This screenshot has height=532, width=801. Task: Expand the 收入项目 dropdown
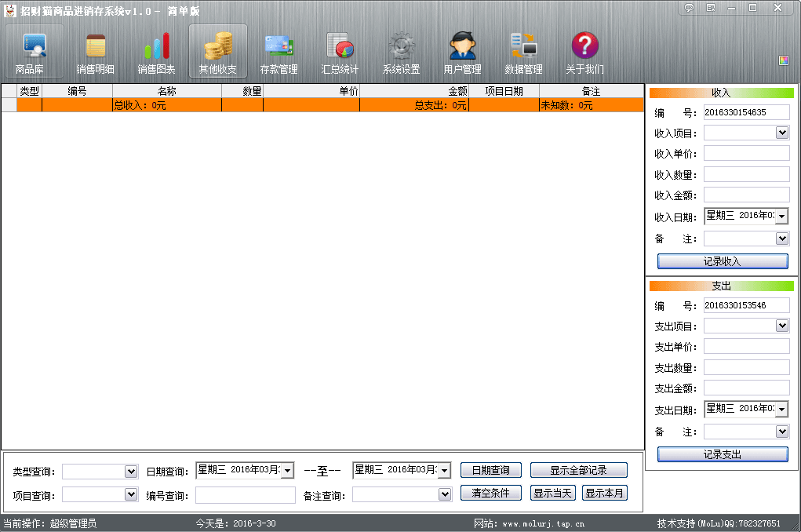tap(781, 133)
